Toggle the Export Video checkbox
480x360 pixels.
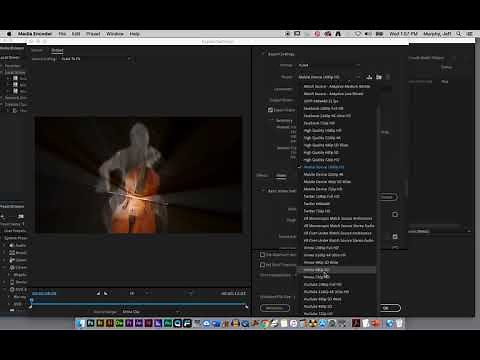(270, 110)
